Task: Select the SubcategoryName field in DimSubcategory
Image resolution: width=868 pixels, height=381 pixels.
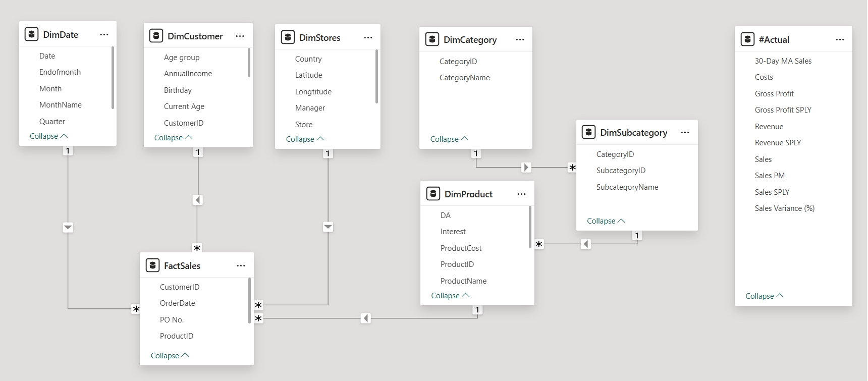Action: coord(627,187)
